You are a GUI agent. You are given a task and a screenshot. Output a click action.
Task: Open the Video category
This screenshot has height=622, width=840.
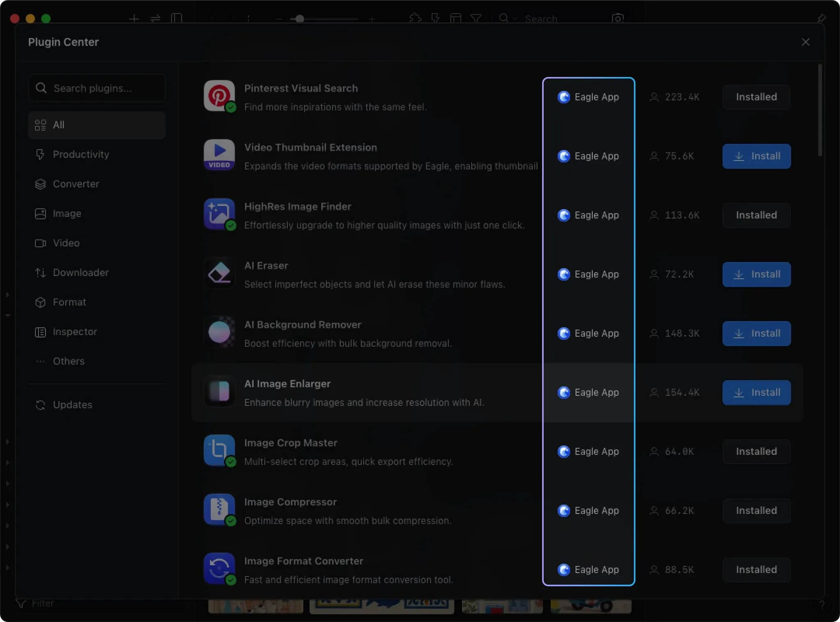97,243
